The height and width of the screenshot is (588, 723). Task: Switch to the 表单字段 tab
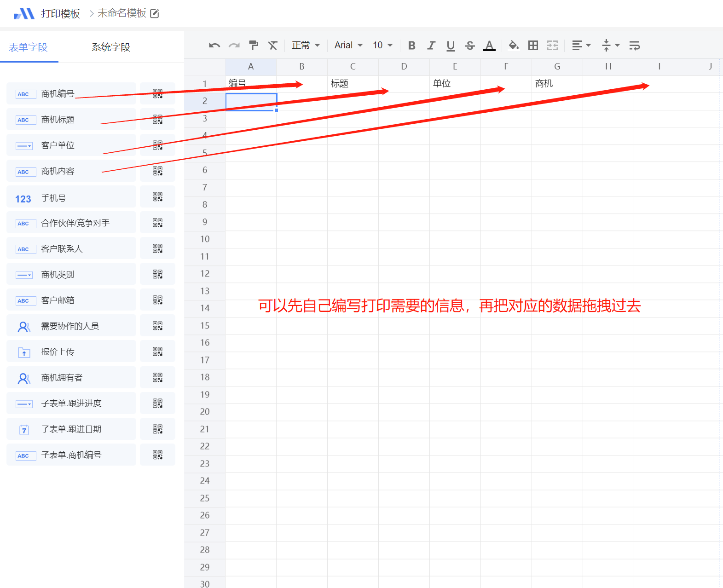(29, 47)
